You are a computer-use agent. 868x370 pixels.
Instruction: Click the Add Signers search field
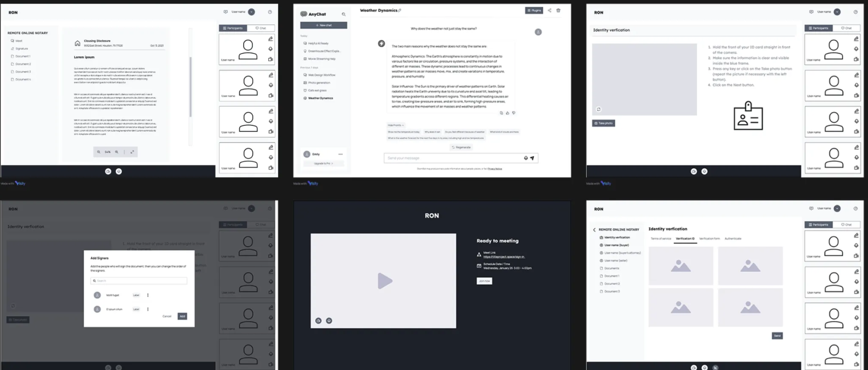(x=139, y=281)
